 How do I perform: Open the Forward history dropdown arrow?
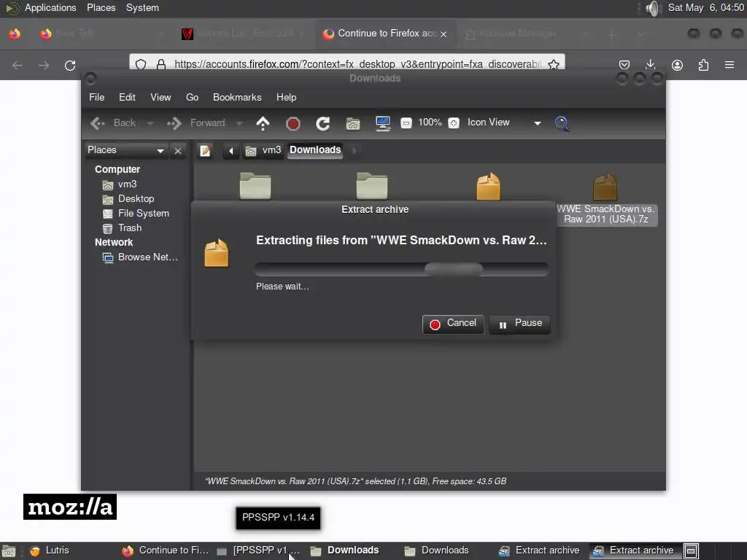[x=239, y=123]
